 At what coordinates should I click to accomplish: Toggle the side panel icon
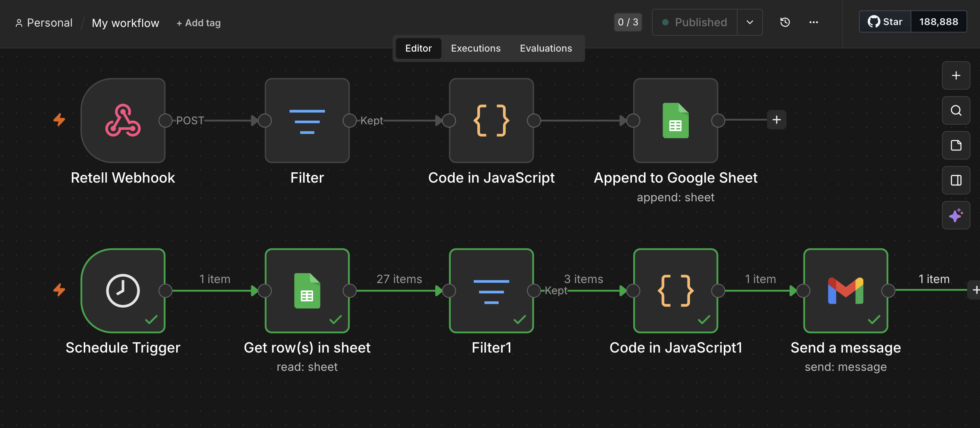(956, 180)
